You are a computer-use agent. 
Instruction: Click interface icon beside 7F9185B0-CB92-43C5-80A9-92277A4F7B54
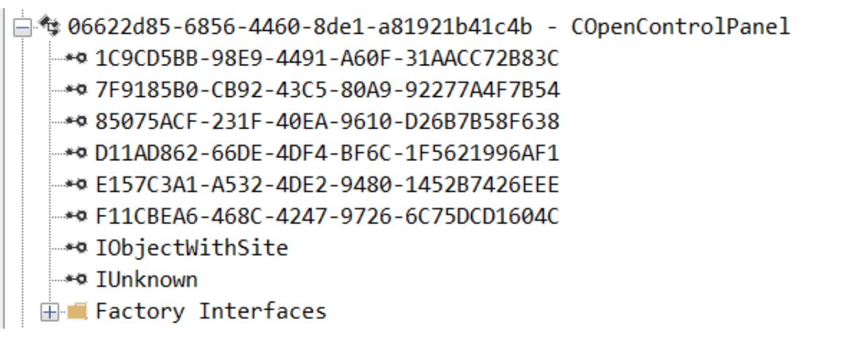77,90
